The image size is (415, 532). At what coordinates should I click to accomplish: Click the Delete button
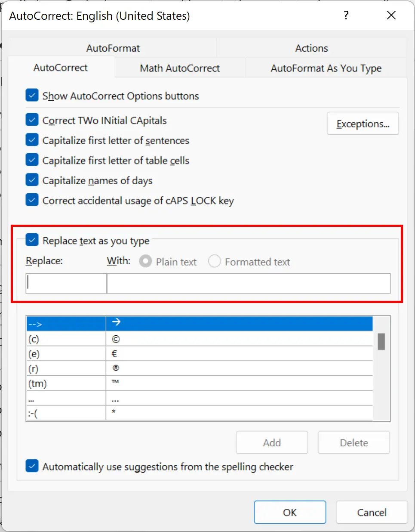point(354,442)
